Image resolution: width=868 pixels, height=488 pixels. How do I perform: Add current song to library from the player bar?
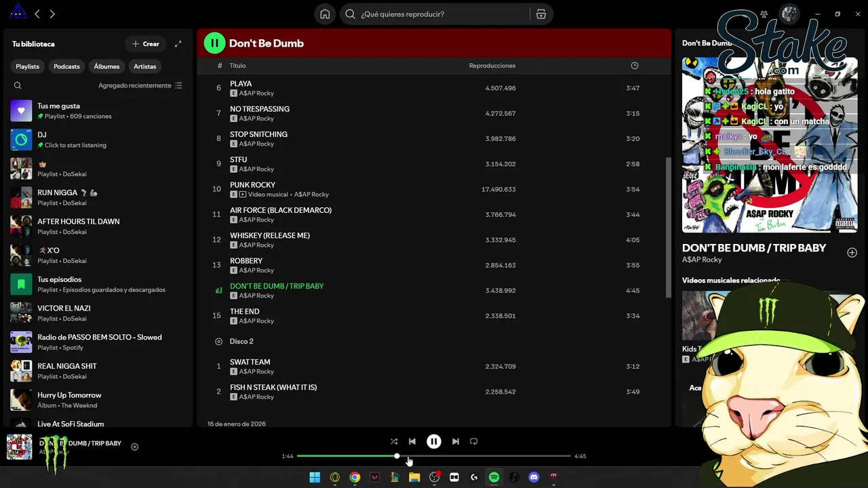(x=134, y=447)
